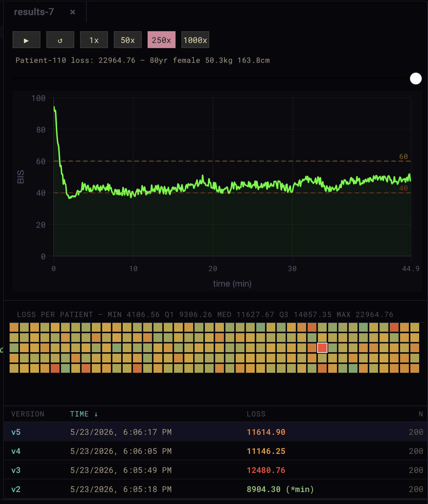The image size is (428, 504).
Task: Set playback speed to 1x
Action: click(x=94, y=40)
